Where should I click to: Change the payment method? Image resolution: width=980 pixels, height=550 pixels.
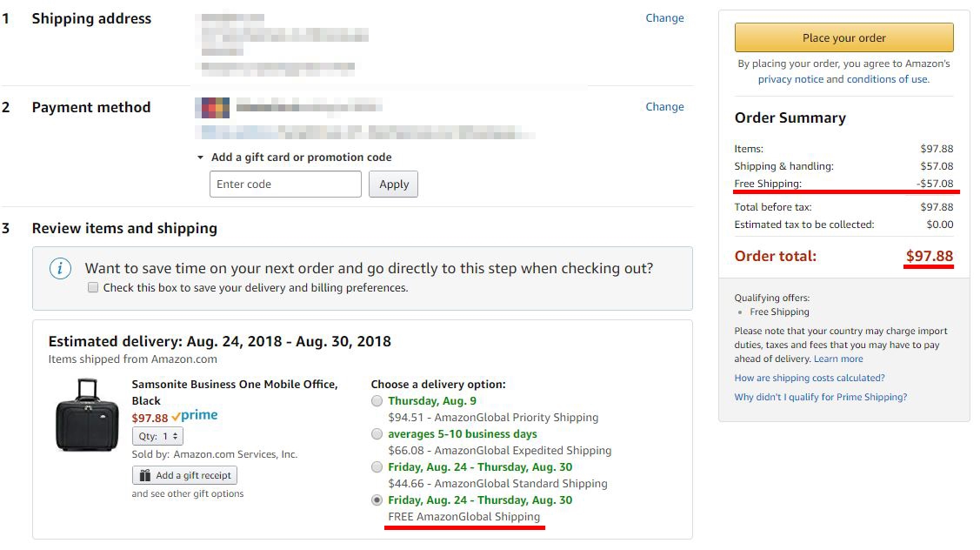(664, 107)
